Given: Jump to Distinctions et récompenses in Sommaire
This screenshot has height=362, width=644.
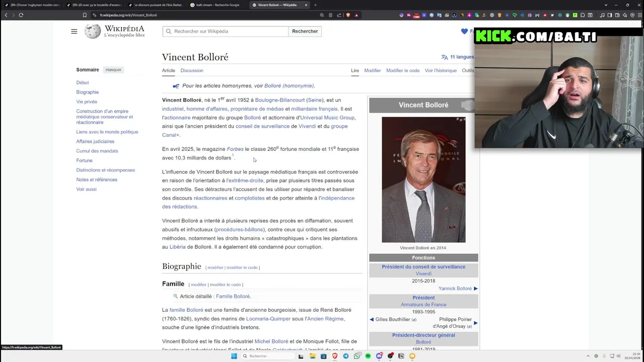Looking at the screenshot, I should click(x=106, y=170).
